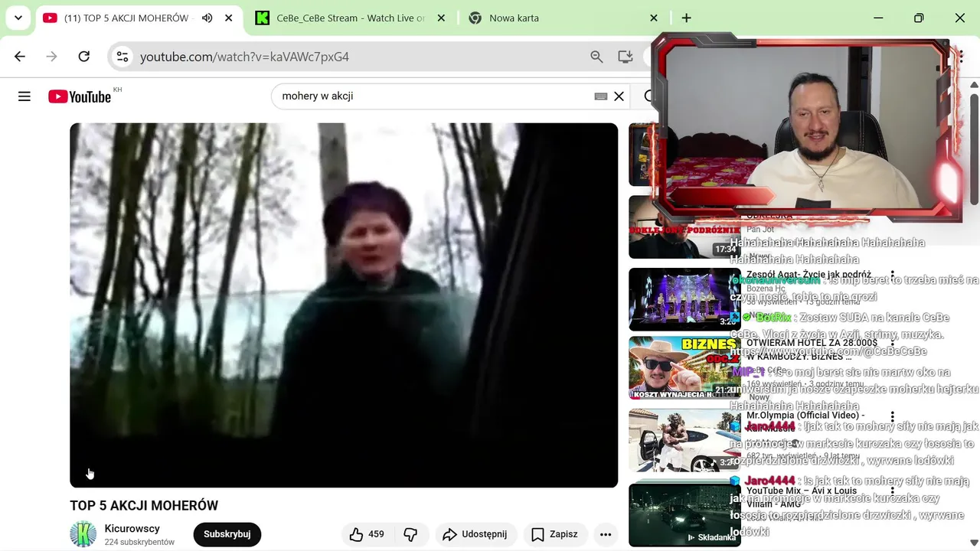Screen dimensions: 980x551
Task: Open options menu for YouTube Mix item
Action: pos(892,491)
